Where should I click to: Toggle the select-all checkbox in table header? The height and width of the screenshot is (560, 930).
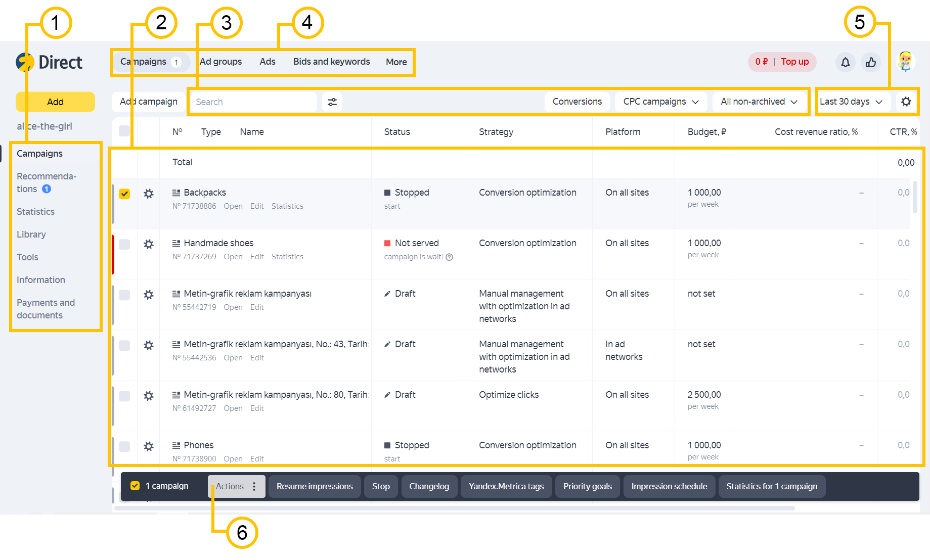(x=124, y=131)
